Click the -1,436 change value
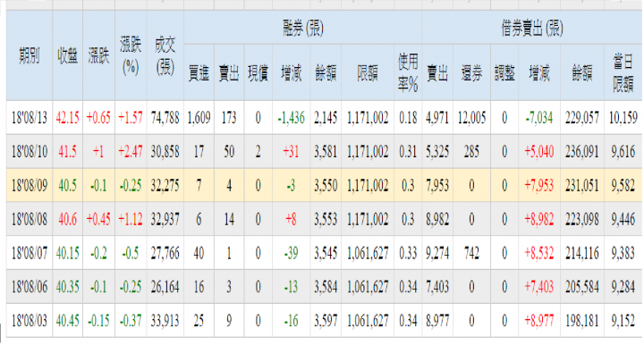 pyautogui.click(x=292, y=118)
